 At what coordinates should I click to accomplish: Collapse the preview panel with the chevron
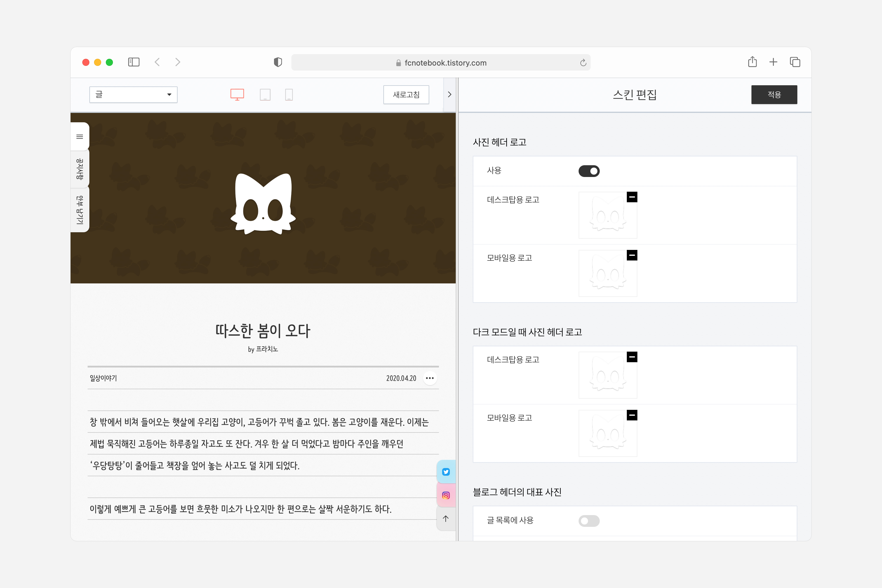(450, 94)
